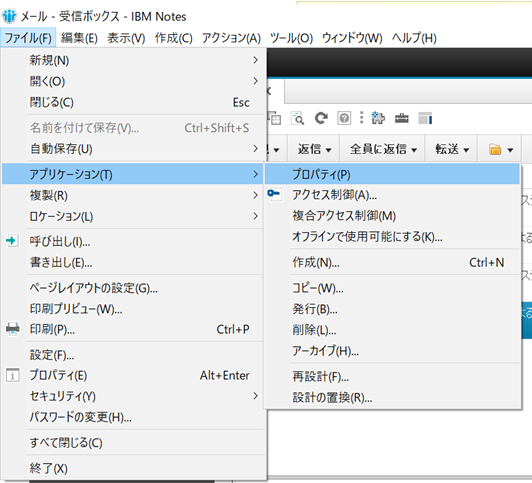
Task: Open the 表示(V) menu
Action: point(126,38)
